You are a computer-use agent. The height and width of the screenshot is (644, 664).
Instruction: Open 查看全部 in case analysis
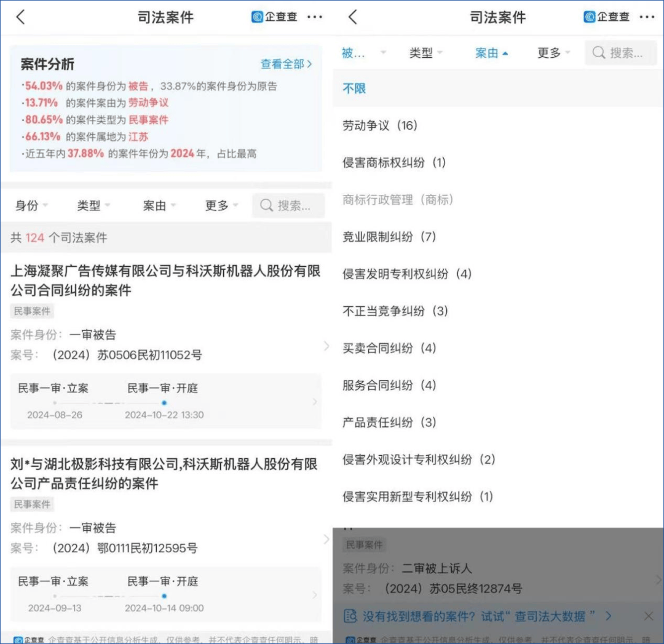(x=287, y=64)
